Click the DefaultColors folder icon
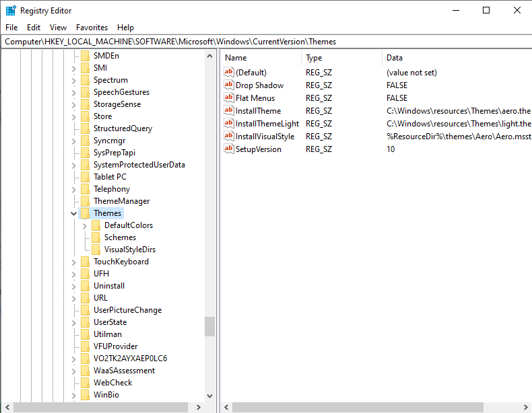The height and width of the screenshot is (413, 532). point(96,225)
